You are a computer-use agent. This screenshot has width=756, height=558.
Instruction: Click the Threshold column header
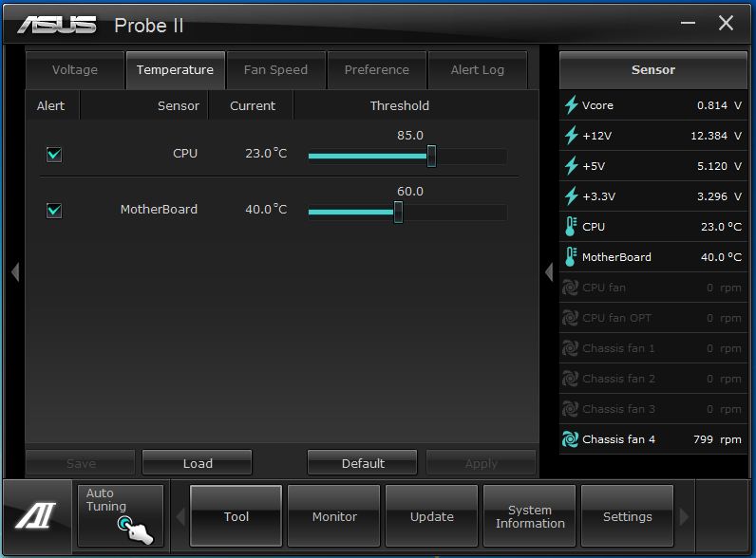pyautogui.click(x=399, y=105)
